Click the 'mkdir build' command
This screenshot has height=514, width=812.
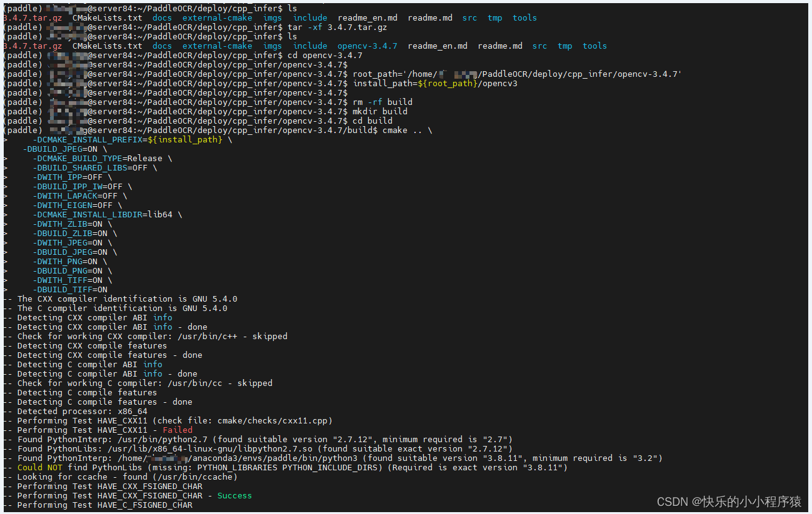[x=380, y=112]
